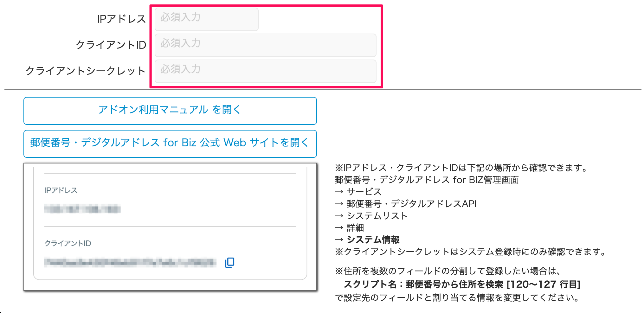Click the bold システム情報 text

tap(373, 240)
